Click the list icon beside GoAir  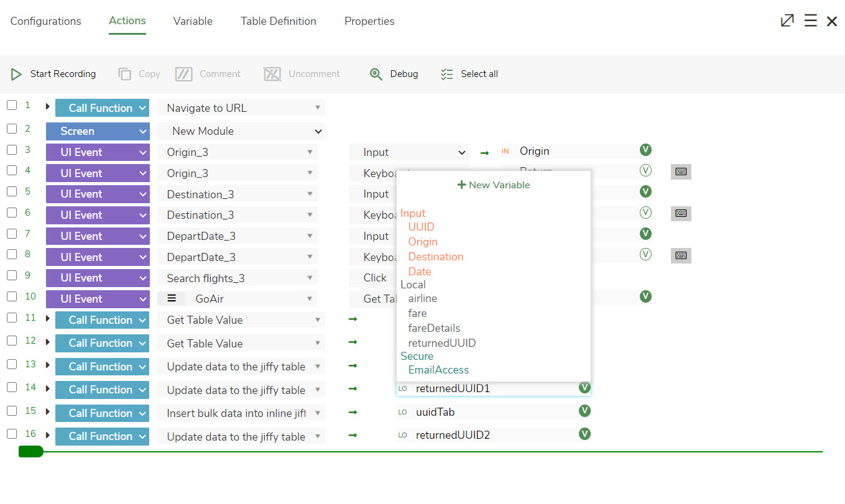(x=172, y=299)
